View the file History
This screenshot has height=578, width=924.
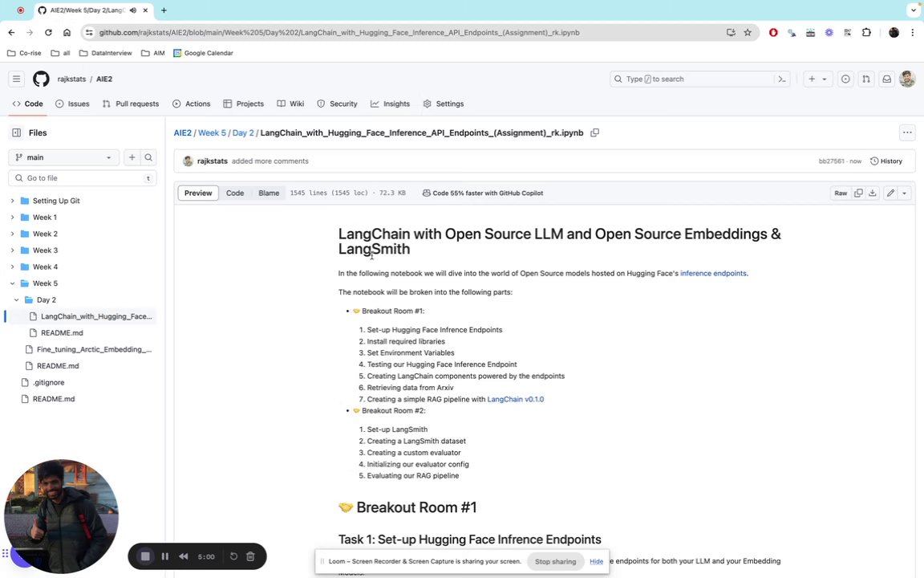[x=886, y=161]
